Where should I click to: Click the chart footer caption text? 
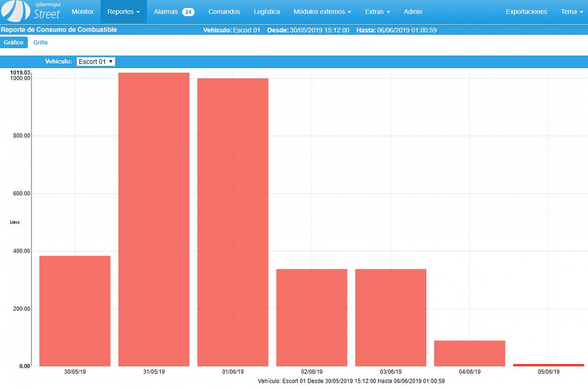[x=351, y=381]
